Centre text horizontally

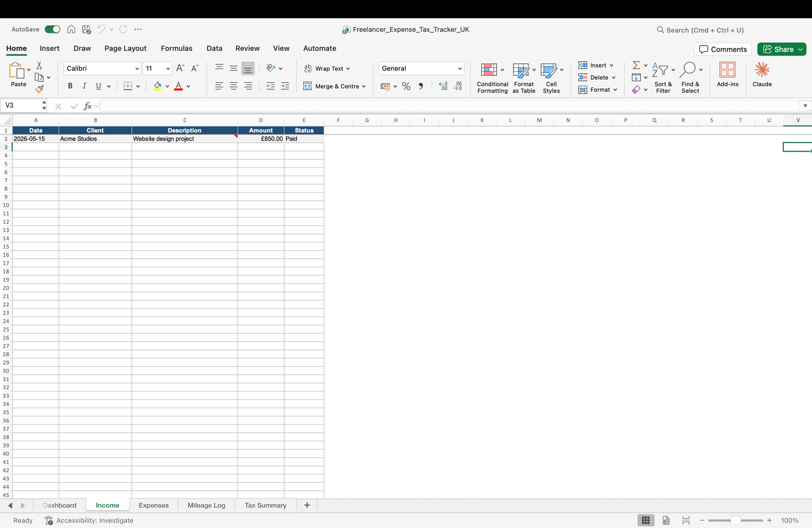coord(233,86)
